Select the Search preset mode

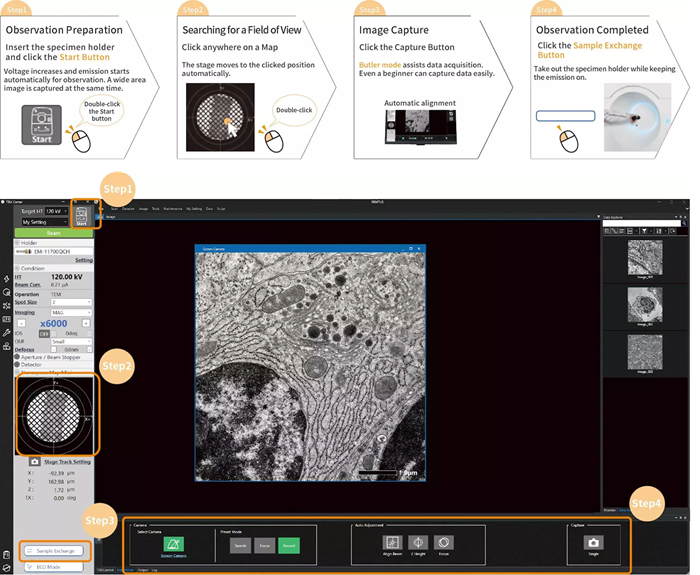[241, 546]
